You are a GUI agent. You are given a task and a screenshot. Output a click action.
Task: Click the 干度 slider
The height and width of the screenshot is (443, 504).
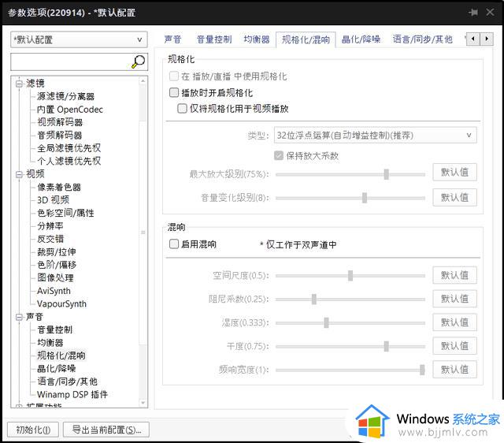point(350,347)
